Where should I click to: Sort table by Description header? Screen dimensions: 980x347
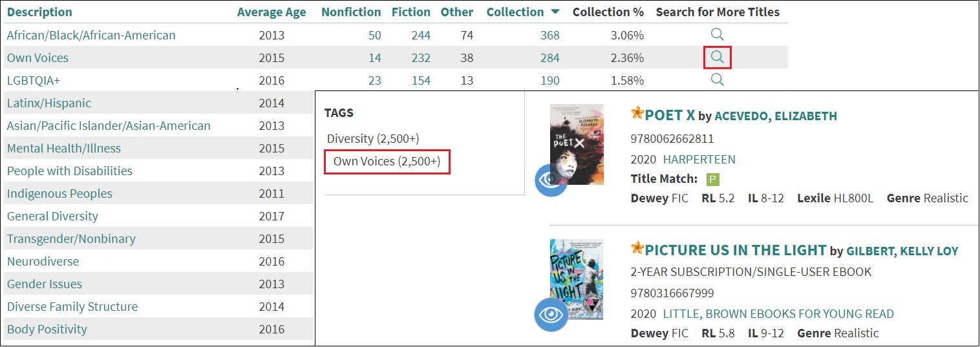pos(39,12)
